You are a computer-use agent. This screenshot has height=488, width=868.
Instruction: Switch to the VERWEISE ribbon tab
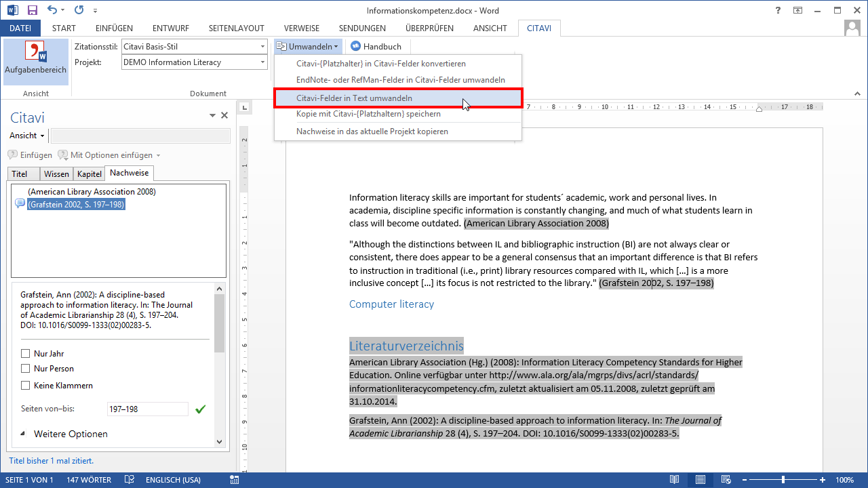(302, 28)
